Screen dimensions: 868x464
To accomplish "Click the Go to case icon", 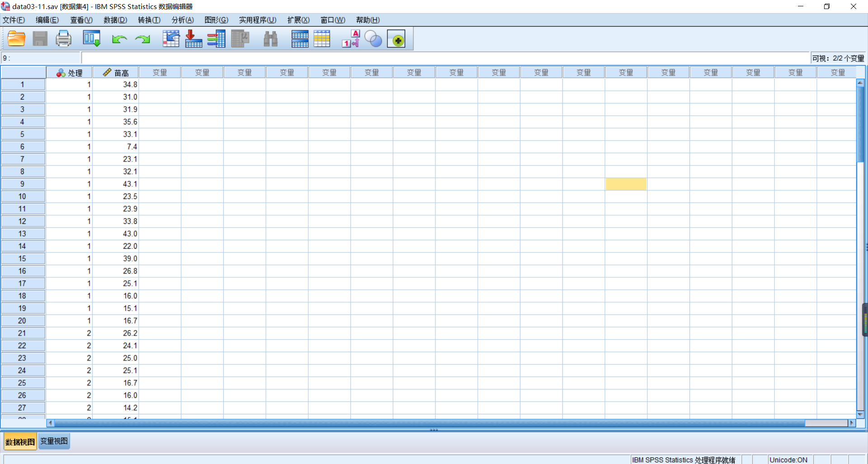I will tap(171, 39).
